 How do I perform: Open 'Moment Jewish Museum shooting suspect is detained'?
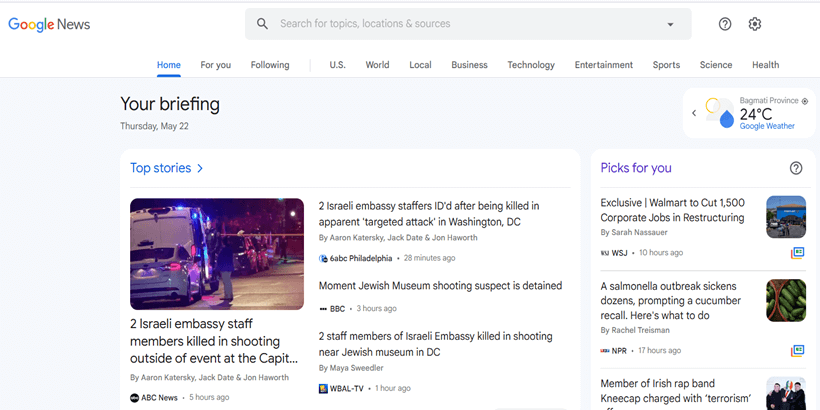click(440, 286)
